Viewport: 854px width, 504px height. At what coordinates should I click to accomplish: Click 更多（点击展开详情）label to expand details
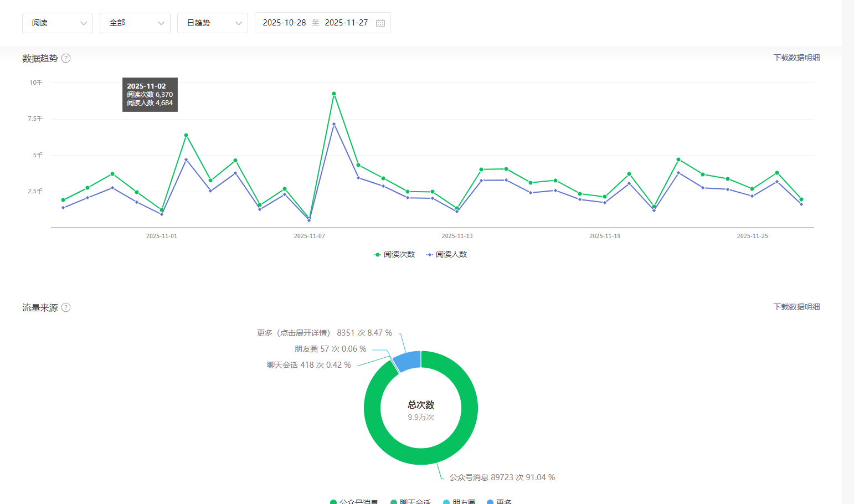tap(294, 333)
